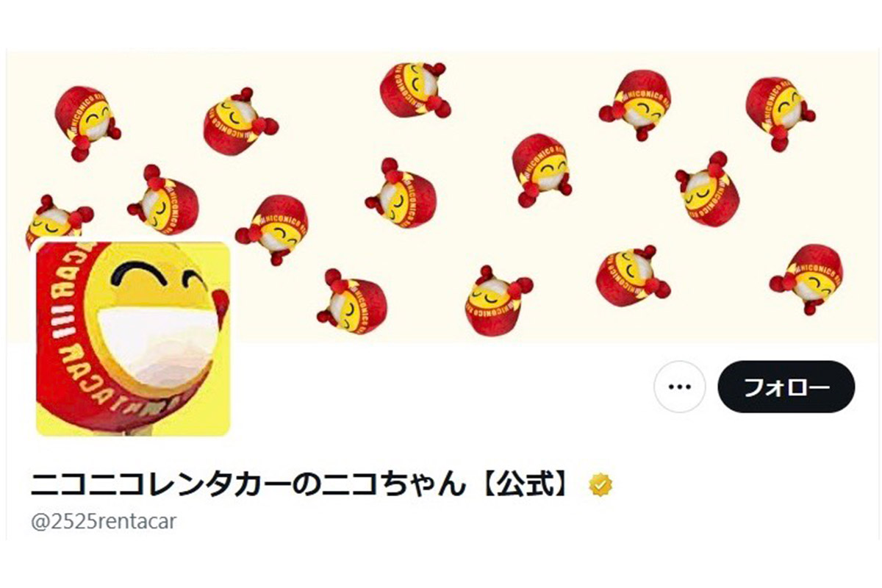This screenshot has width=882, height=588.
Task: Click the mascot partly hidden behind the avatar
Action: [x=59, y=219]
